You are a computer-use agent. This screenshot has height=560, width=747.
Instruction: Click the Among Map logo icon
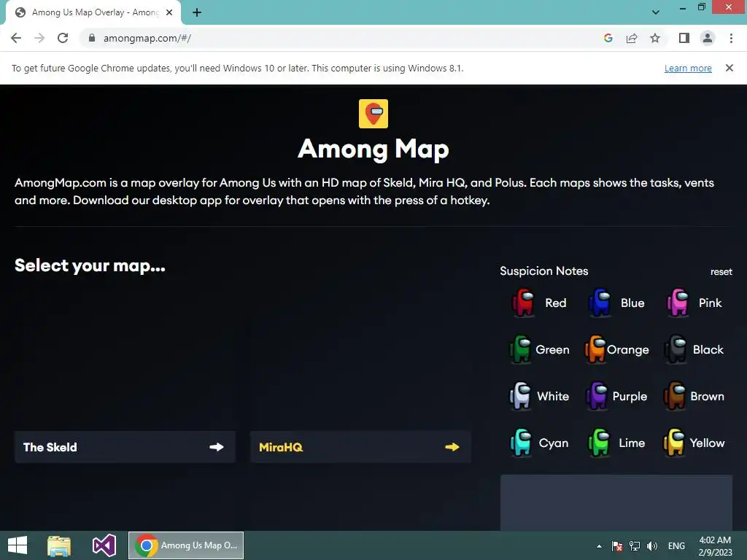point(373,114)
